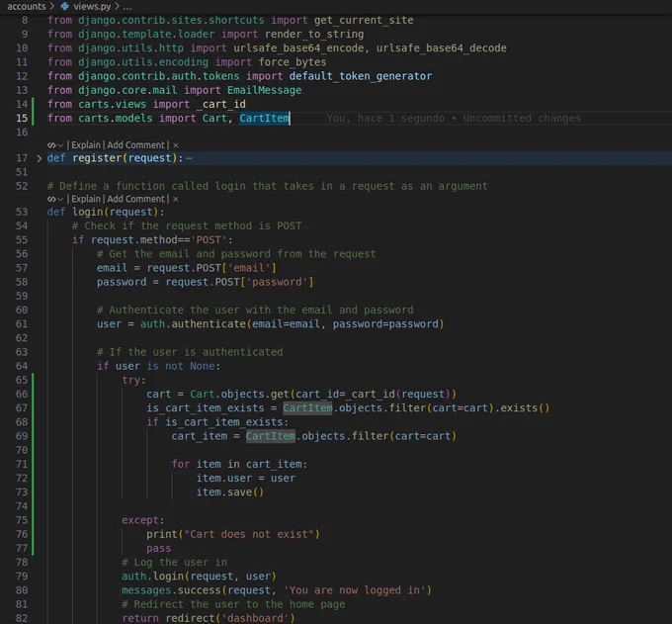
Task: Open code-lens dropdown chevron above login function
Action: pos(60,200)
